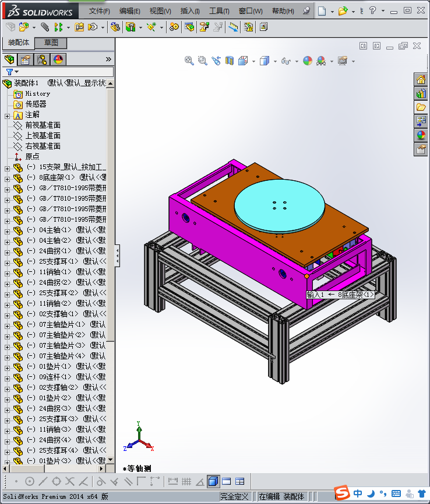This screenshot has height=504, width=430.
Task: Expand the 15支架 component node
Action: point(8,169)
